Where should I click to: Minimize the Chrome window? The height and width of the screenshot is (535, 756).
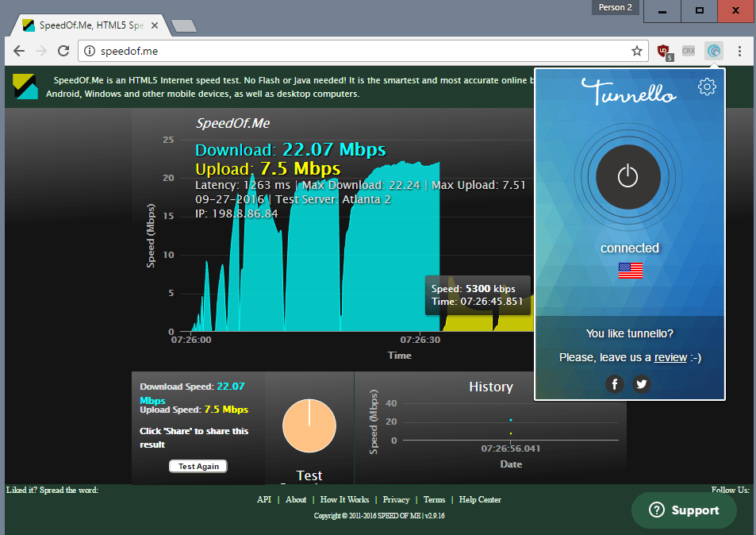[x=662, y=10]
